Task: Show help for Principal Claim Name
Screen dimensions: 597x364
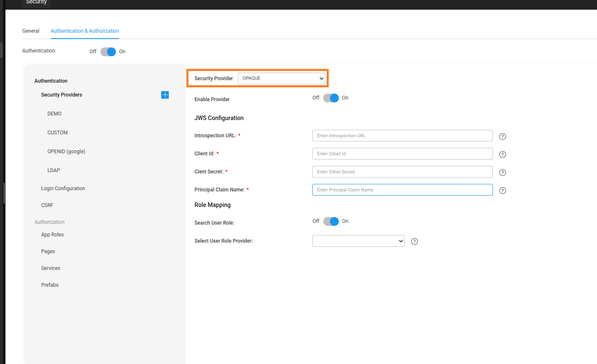Action: [x=502, y=191]
